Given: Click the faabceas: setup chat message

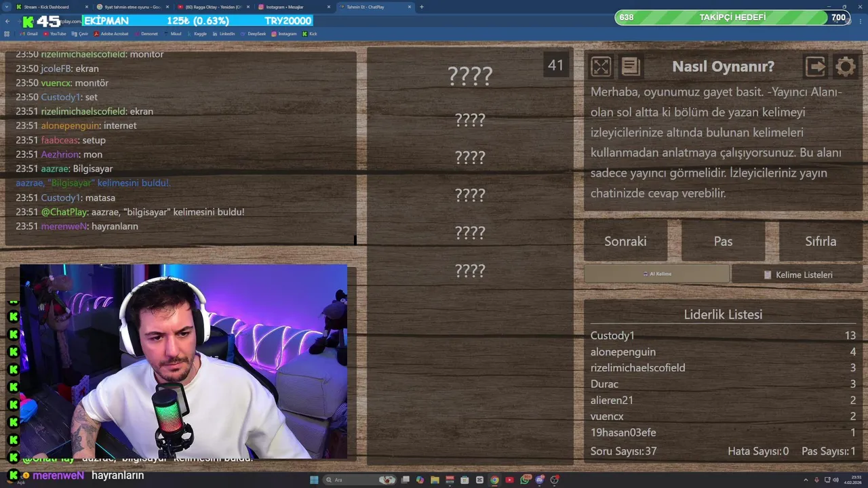Looking at the screenshot, I should click(x=60, y=140).
